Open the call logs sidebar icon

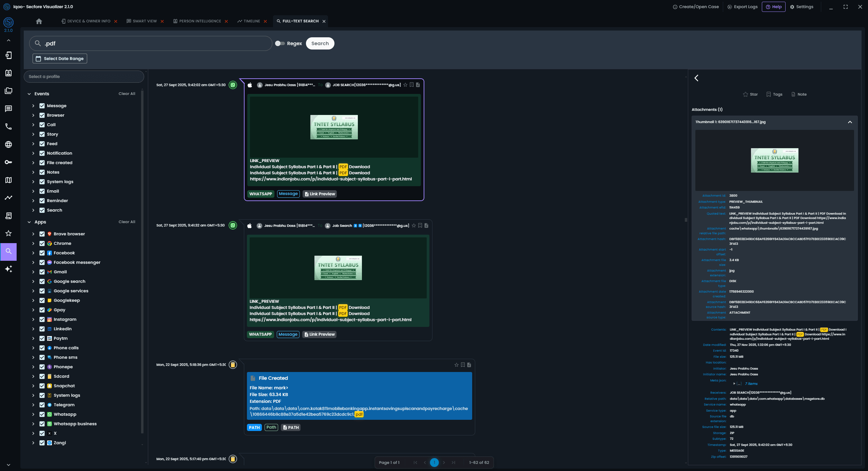[x=8, y=127]
